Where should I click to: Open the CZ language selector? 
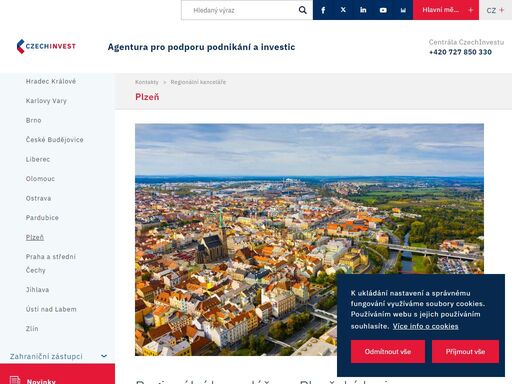pyautogui.click(x=495, y=10)
